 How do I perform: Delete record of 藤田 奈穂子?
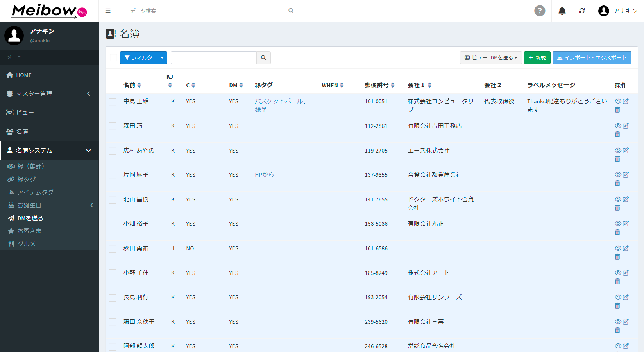[617, 330]
